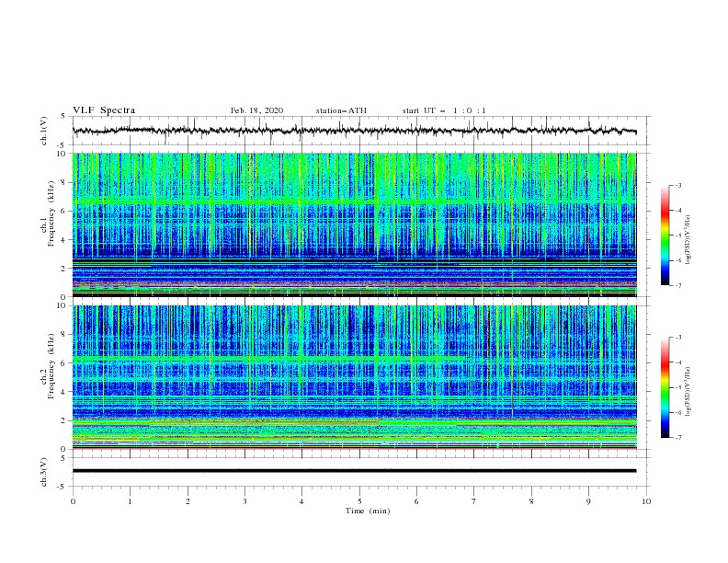Screen dimensions: 728x563
Task: Click time axis tick label "3"
Action: coord(245,501)
